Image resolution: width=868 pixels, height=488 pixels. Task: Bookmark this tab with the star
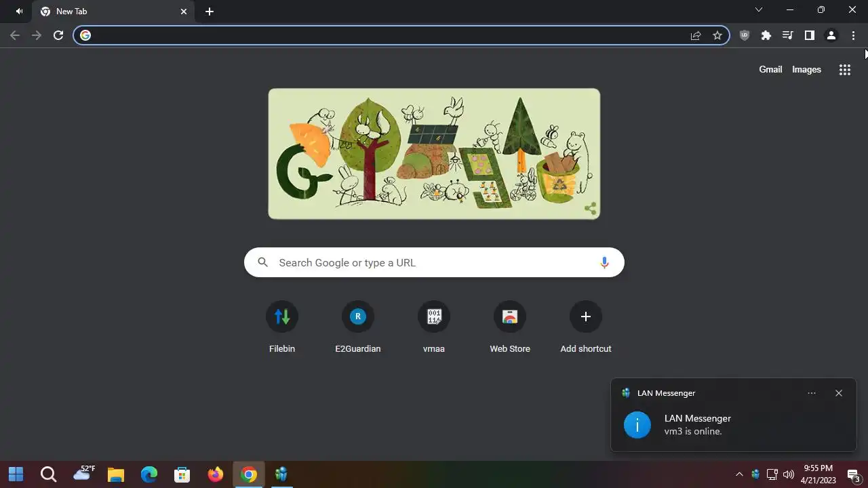717,35
